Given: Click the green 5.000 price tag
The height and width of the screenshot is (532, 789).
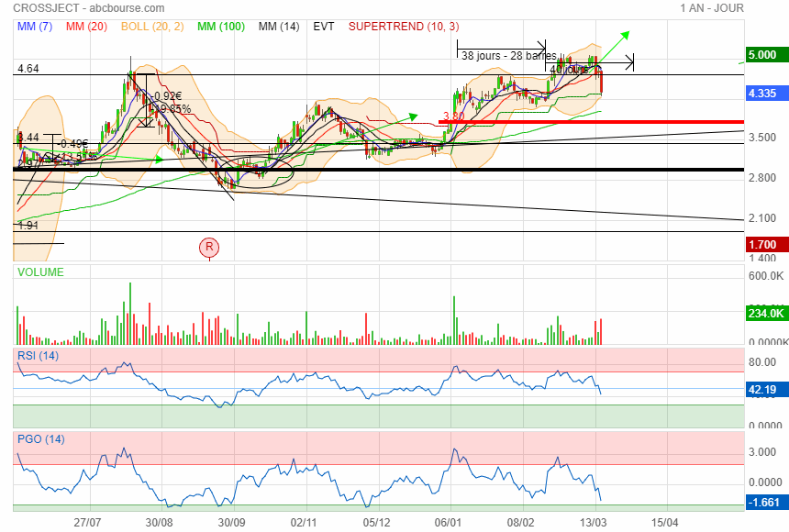Looking at the screenshot, I should (x=765, y=55).
